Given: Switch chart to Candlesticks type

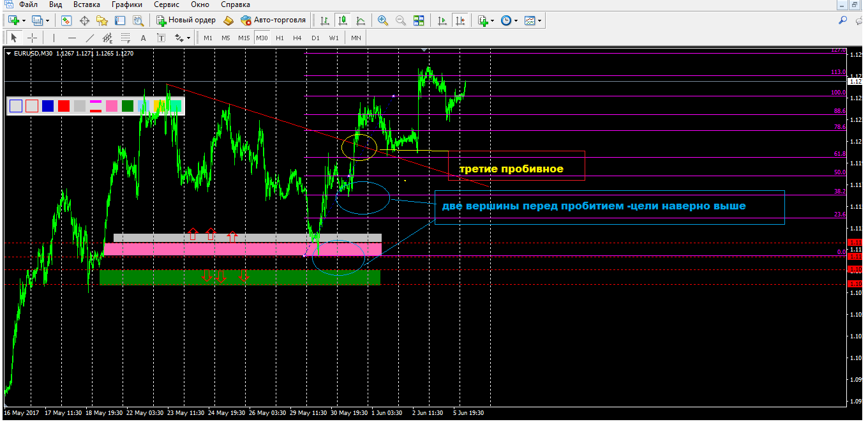Looking at the screenshot, I should [343, 20].
